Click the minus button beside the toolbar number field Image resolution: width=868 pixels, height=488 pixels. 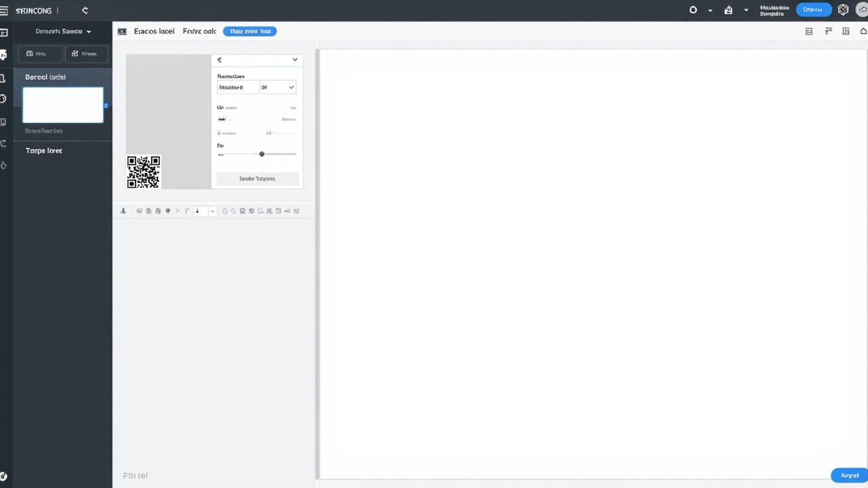point(212,211)
